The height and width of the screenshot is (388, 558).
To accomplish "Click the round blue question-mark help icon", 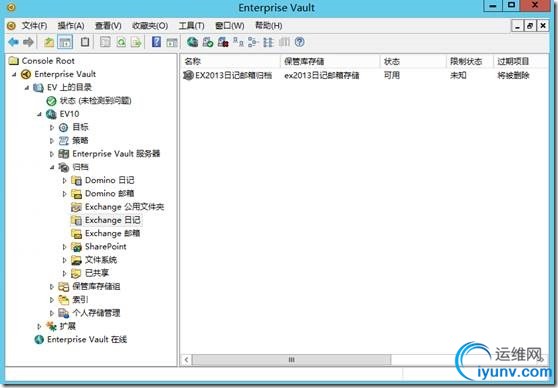I will 300,42.
